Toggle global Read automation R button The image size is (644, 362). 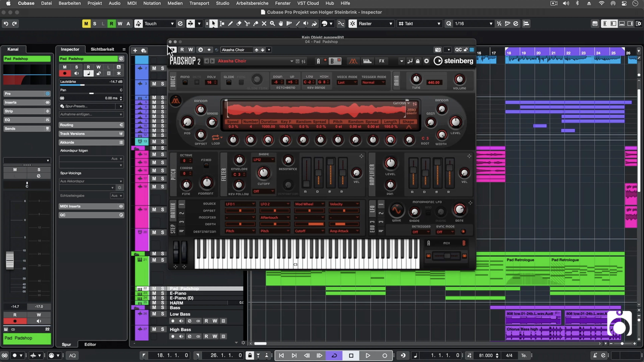112,24
